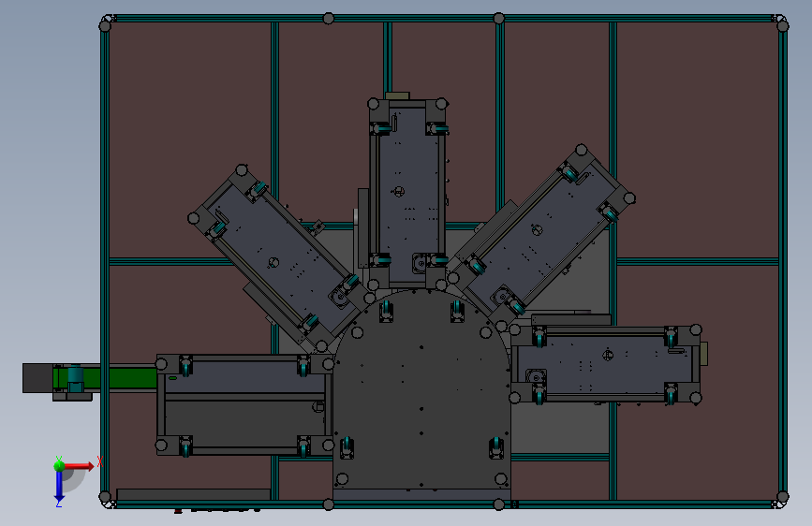Click the green Y axis ball of triad

[x=59, y=466]
